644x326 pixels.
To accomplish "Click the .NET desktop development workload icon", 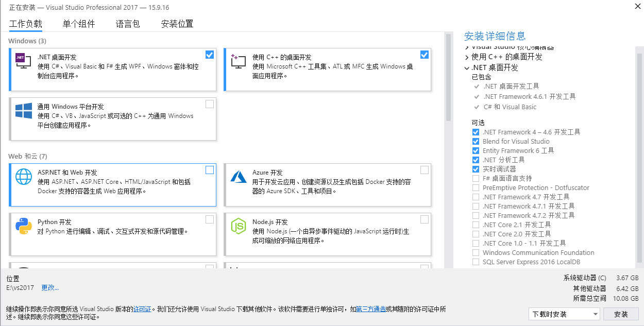I will coord(23,61).
